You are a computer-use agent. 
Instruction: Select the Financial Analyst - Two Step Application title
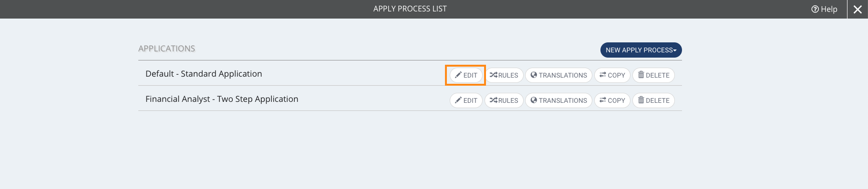point(222,99)
